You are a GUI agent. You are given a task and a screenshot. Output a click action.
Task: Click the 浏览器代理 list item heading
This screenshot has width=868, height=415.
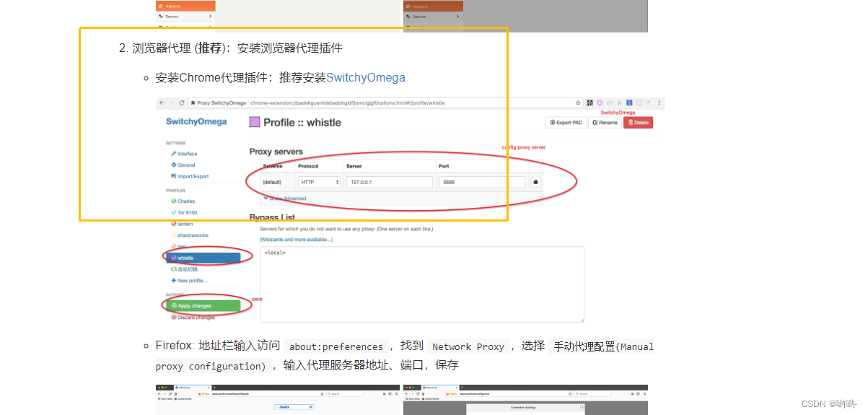(237, 48)
